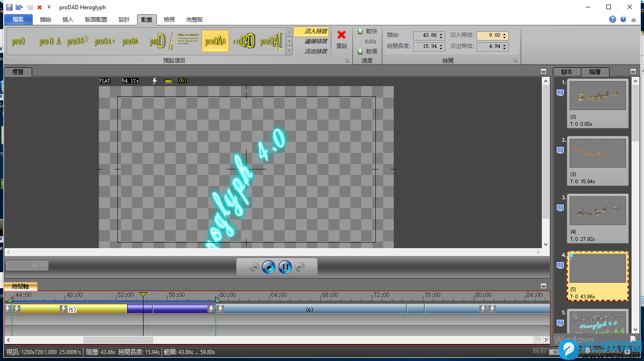Select the 標題 preview tab
The width and height of the screenshot is (644, 361).
pyautogui.click(x=18, y=72)
